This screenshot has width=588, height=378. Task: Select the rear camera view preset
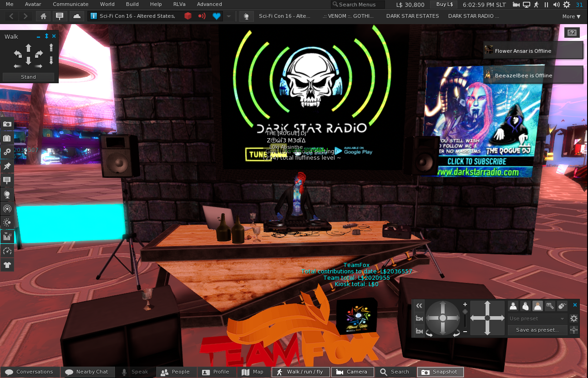click(537, 306)
